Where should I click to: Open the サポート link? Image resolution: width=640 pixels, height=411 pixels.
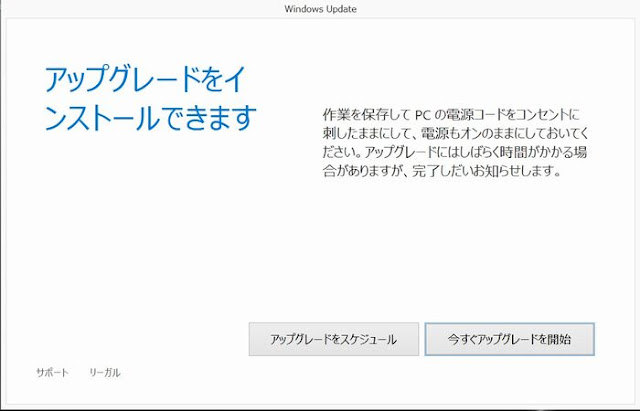point(52,372)
